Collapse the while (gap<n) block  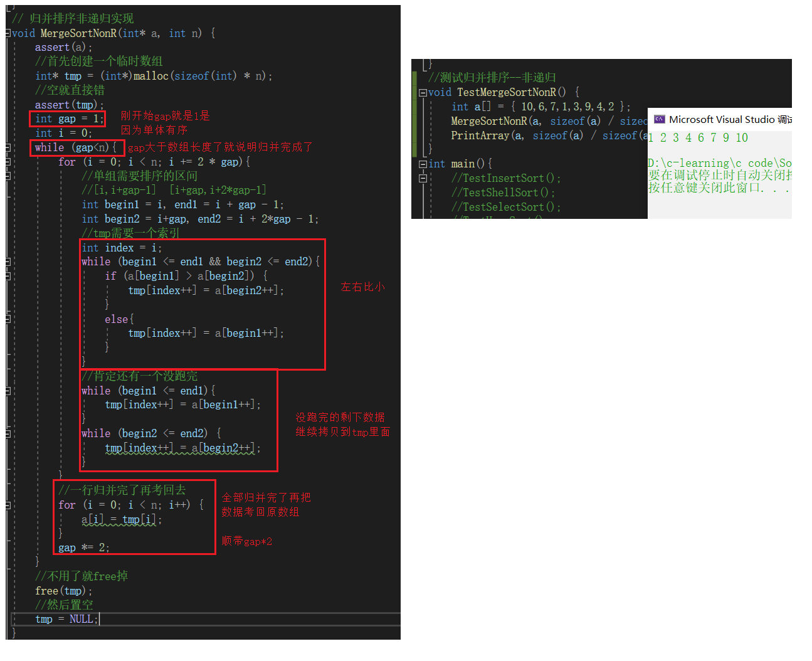8,147
